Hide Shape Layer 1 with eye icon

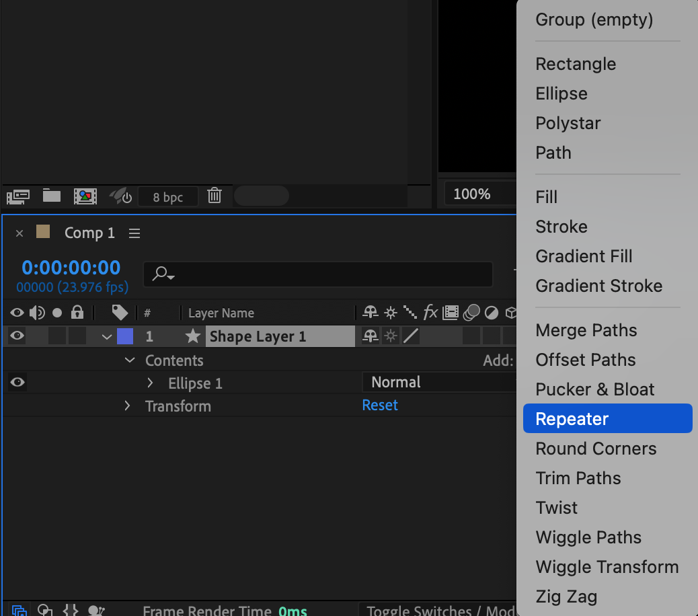pyautogui.click(x=17, y=336)
